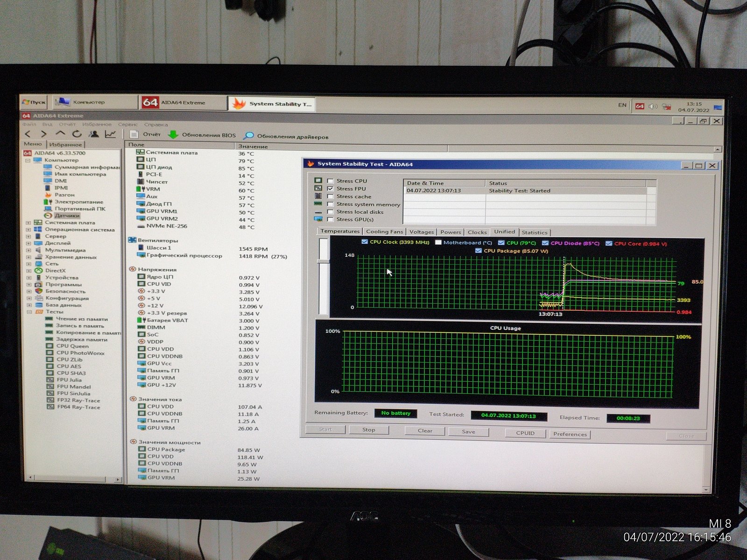The image size is (747, 560).
Task: Collapse the Компьютер tree node
Action: (28, 160)
